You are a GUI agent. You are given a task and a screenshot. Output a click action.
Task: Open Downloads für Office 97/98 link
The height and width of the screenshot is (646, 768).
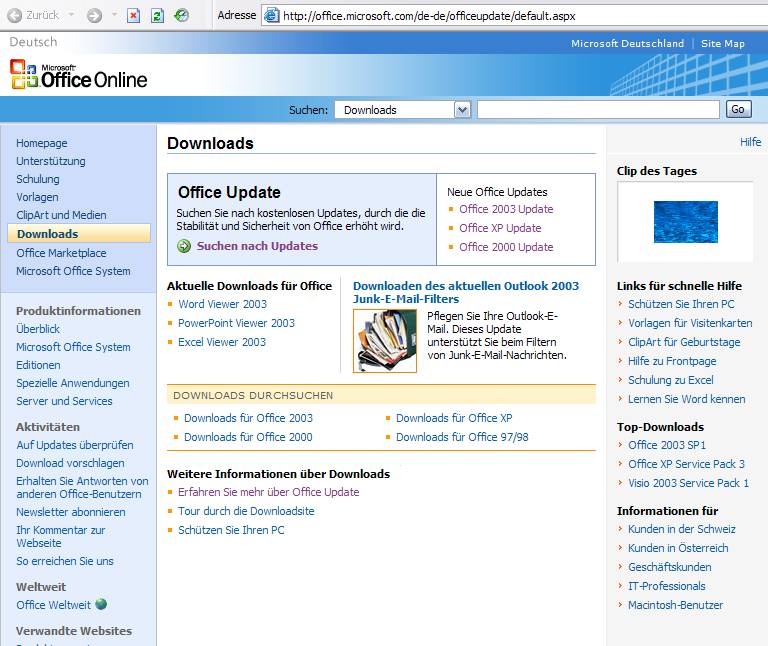pyautogui.click(x=462, y=437)
